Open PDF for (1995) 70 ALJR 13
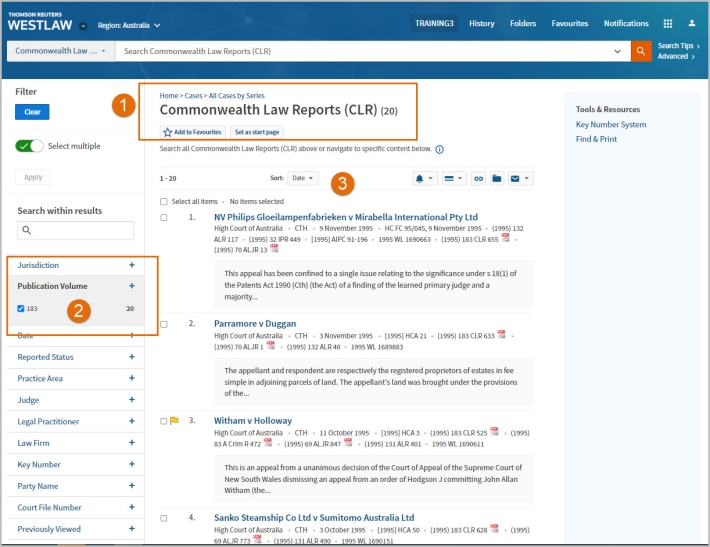 [274, 249]
